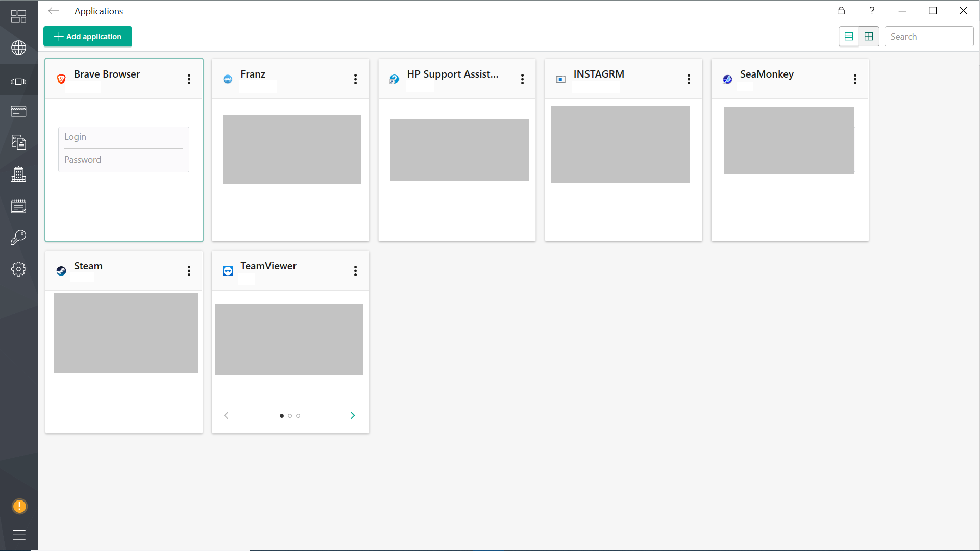
Task: Select the INSTAGRM preview thumbnail
Action: pos(620,144)
